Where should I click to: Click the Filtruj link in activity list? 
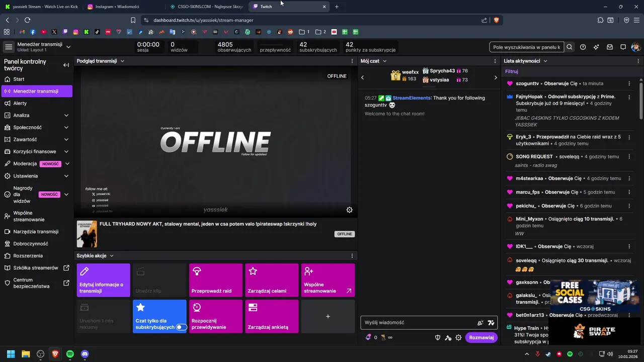coord(511,71)
